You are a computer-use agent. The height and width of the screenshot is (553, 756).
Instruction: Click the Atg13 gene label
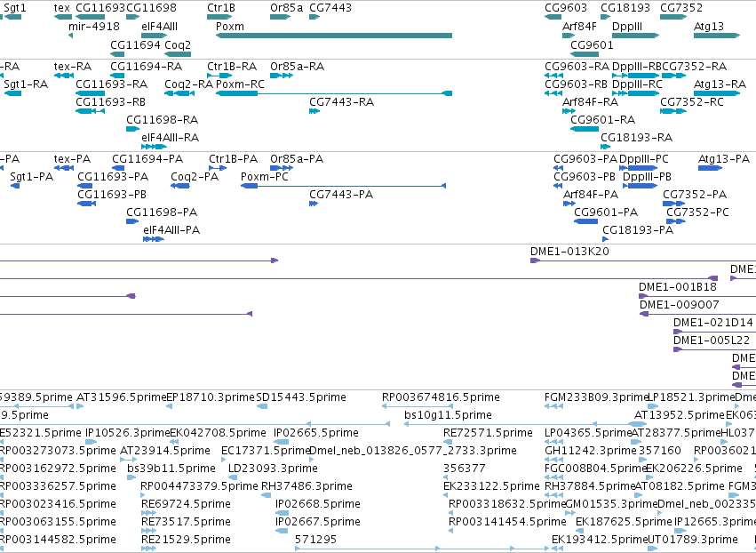point(709,27)
